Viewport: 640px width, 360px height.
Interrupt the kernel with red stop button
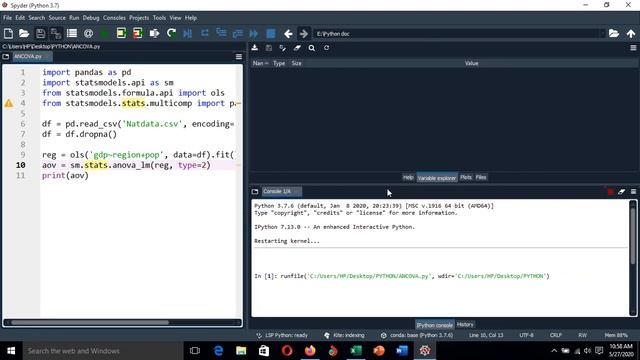pyautogui.click(x=611, y=191)
